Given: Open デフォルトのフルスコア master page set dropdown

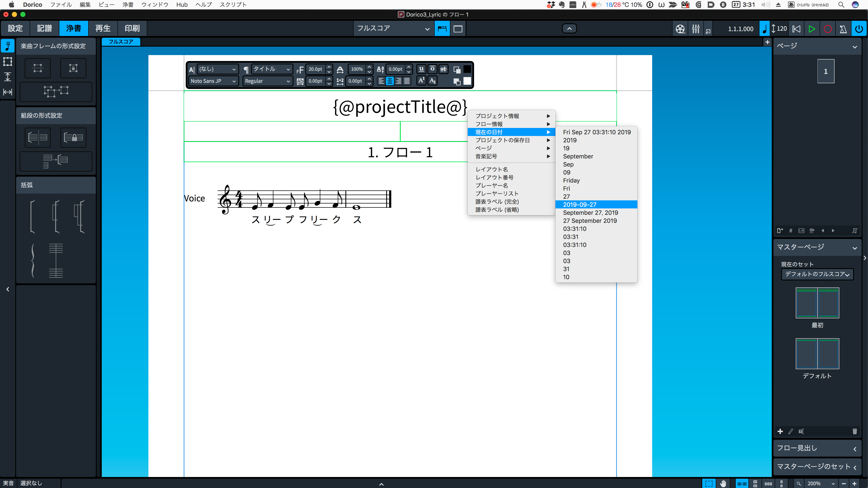Looking at the screenshot, I should (x=817, y=274).
